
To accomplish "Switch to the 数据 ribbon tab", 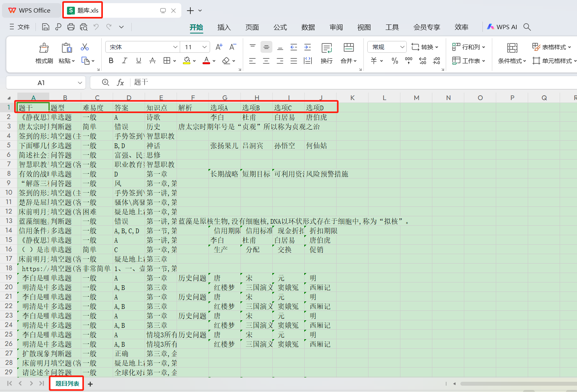I will pyautogui.click(x=308, y=27).
